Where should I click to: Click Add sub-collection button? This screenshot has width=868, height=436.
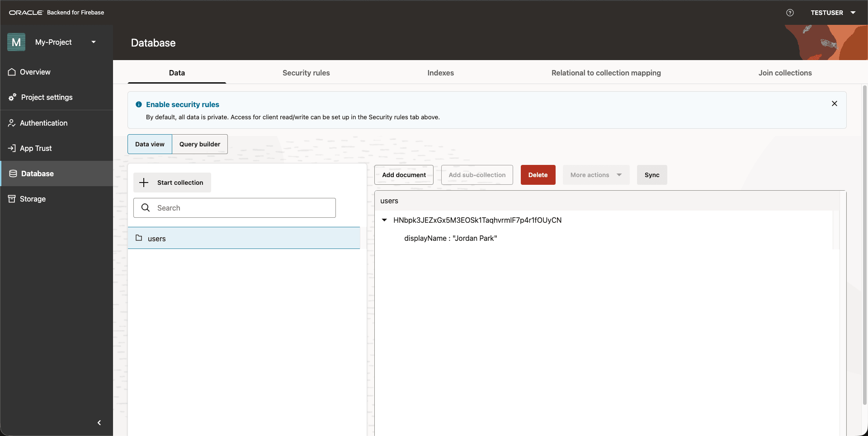477,175
